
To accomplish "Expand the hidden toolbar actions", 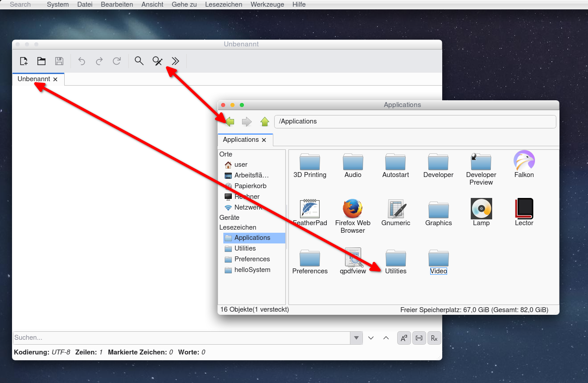I will pyautogui.click(x=175, y=61).
